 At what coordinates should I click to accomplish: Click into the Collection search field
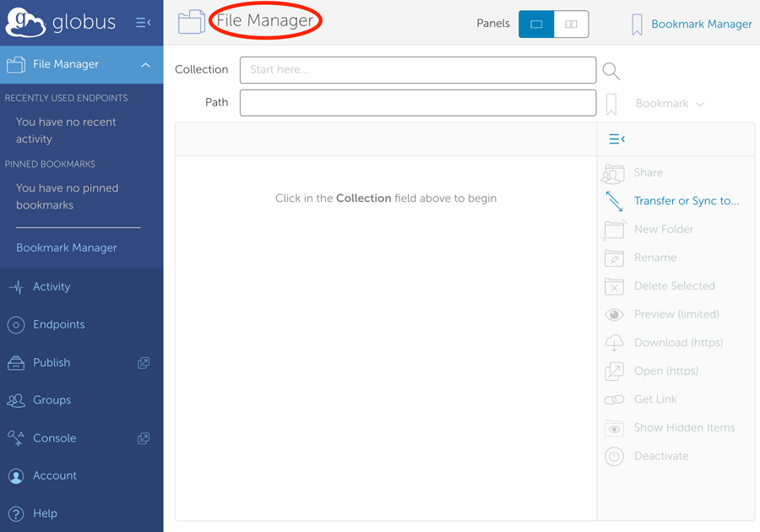coord(418,70)
